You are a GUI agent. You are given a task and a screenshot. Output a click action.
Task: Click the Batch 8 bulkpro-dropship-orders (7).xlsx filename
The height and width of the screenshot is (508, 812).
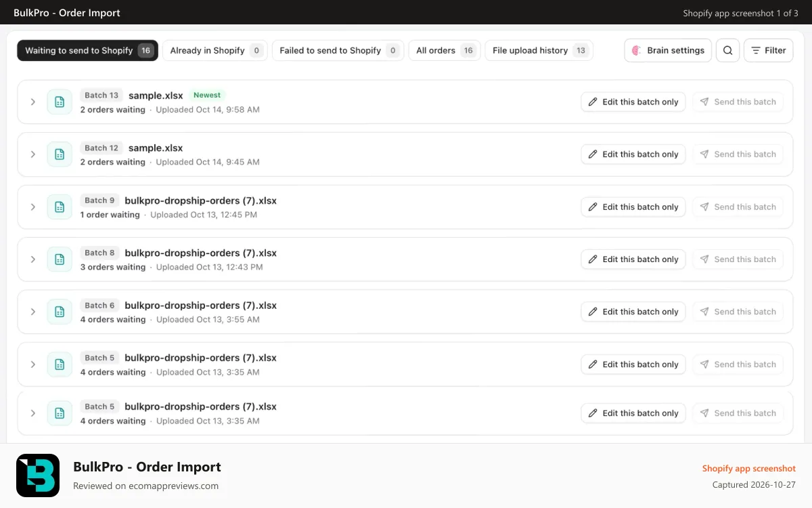pyautogui.click(x=201, y=253)
